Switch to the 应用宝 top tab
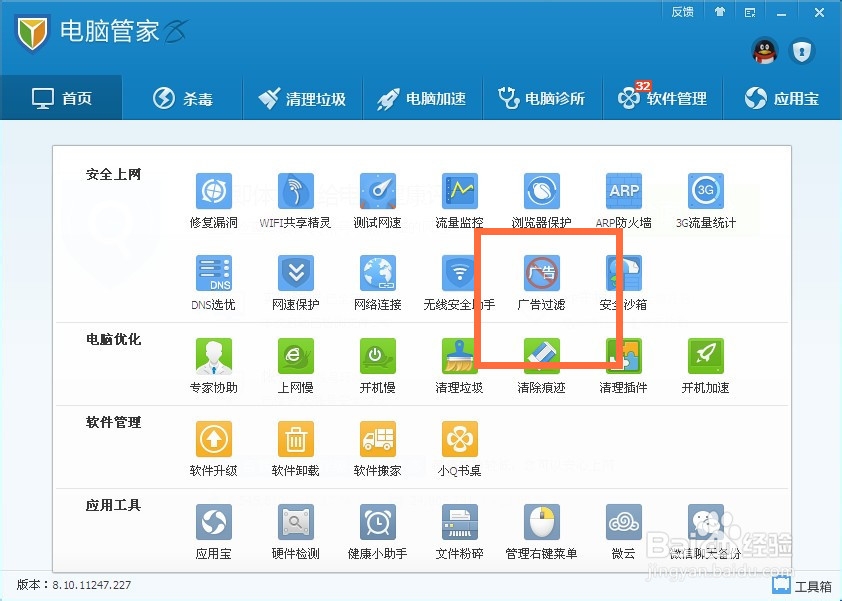The image size is (842, 601). [x=782, y=98]
